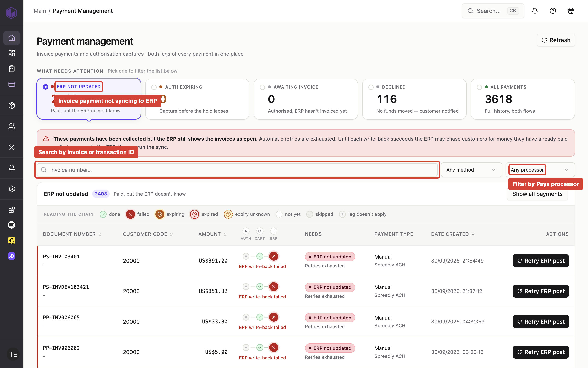Image resolution: width=588 pixels, height=368 pixels.
Task: Sort by Amount column
Action: (x=213, y=234)
